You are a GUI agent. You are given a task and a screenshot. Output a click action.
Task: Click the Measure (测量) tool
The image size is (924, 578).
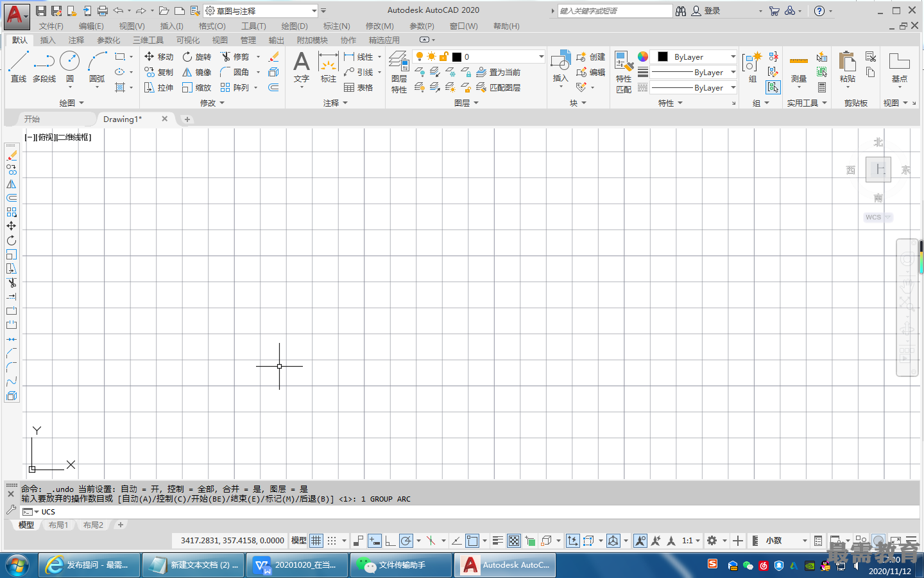pos(799,69)
